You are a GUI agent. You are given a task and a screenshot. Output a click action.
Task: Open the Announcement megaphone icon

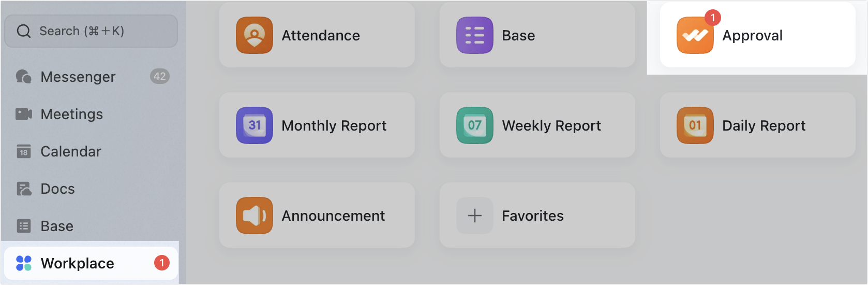click(255, 216)
